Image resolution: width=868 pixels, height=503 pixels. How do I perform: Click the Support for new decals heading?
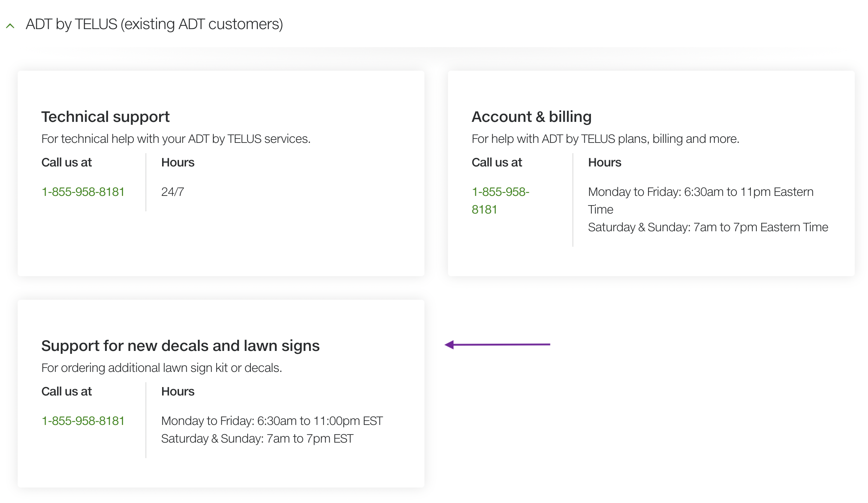180,346
